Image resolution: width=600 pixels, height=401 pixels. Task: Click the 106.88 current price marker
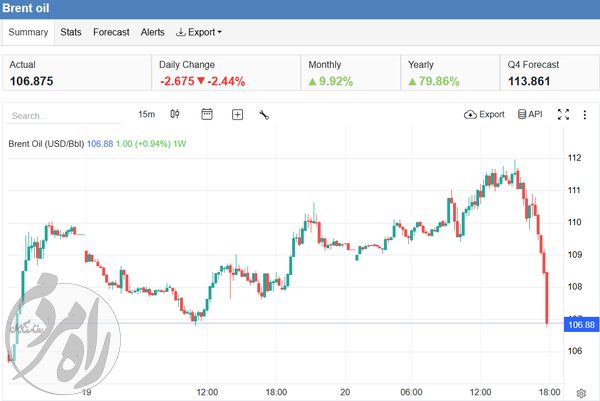point(581,324)
